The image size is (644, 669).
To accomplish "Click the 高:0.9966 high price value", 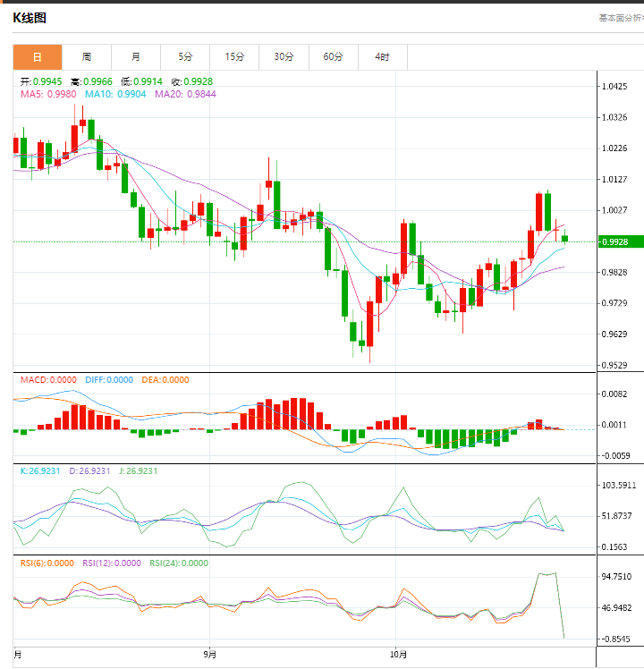I will [x=92, y=81].
